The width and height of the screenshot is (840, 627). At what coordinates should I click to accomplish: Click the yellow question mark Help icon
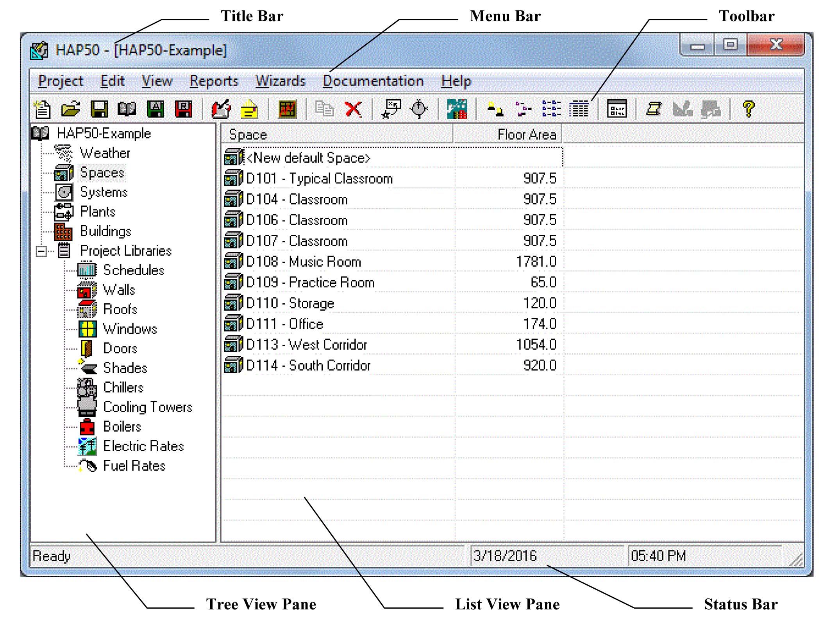[748, 109]
